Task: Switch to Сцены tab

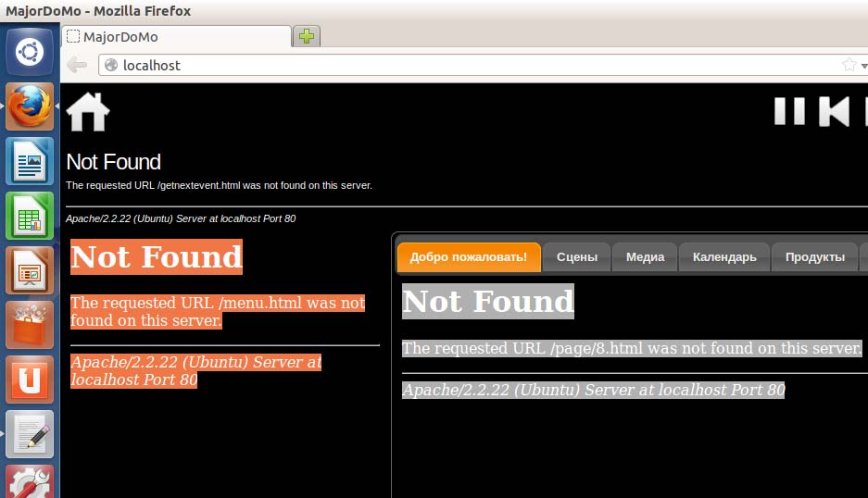Action: point(577,257)
